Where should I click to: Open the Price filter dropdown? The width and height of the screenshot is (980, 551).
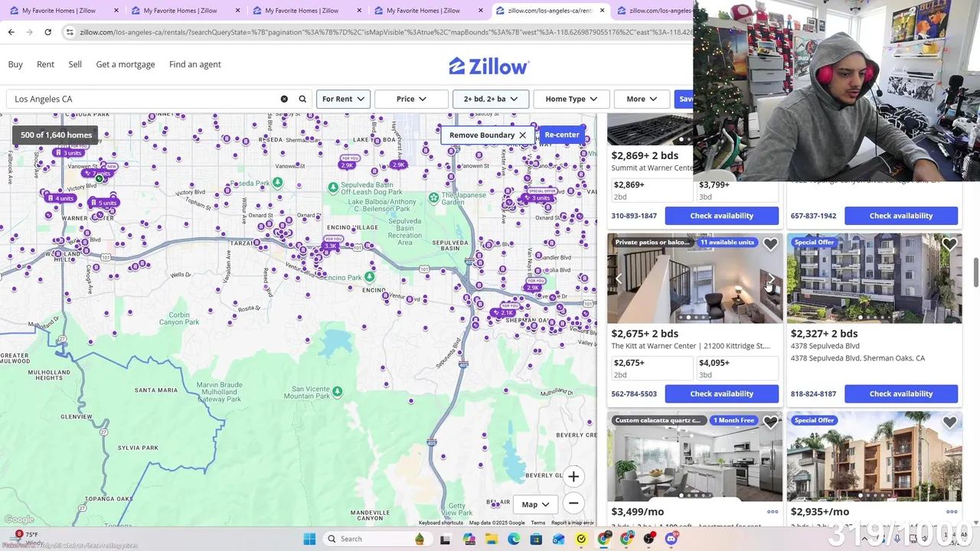[411, 99]
